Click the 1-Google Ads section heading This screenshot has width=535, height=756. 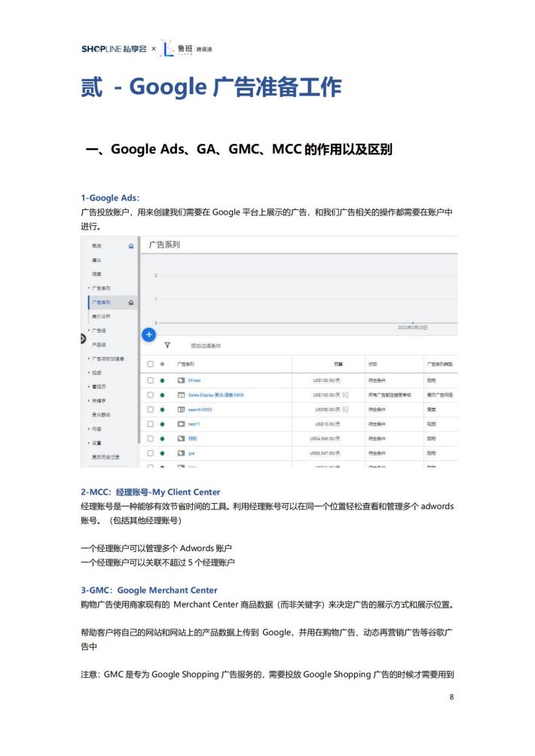click(x=110, y=198)
